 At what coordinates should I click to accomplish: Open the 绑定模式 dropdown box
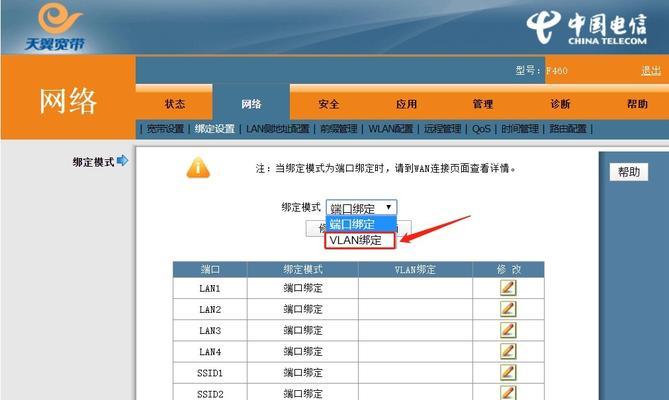pos(361,208)
